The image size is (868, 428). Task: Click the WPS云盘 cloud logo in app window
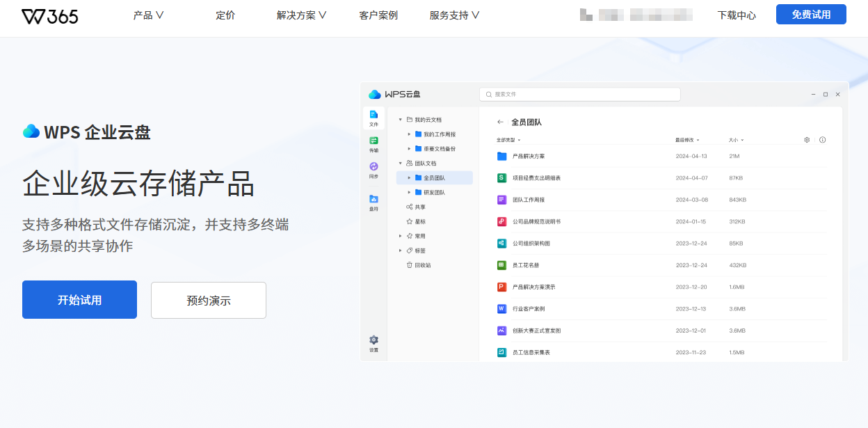coord(375,94)
